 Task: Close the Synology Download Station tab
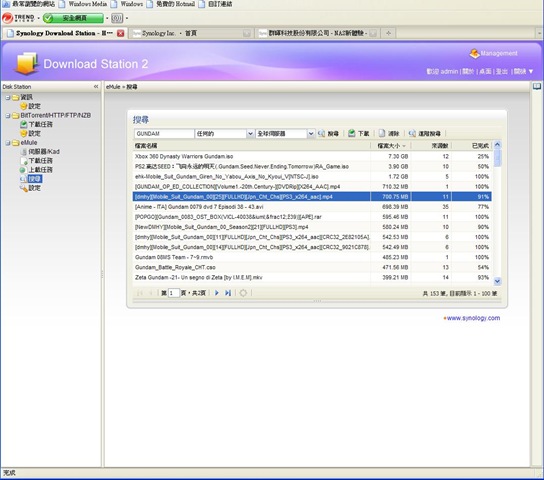click(120, 33)
